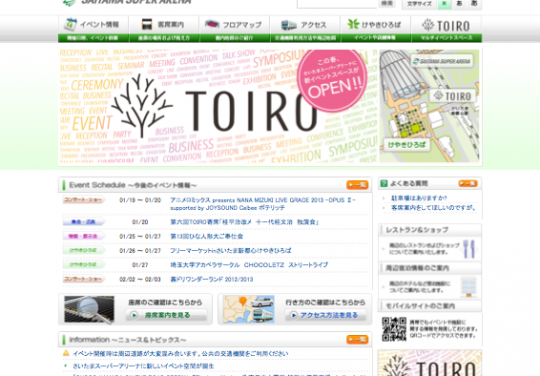Click the seat icon beside 客席案内
The height and width of the screenshot is (376, 540).
147,24
